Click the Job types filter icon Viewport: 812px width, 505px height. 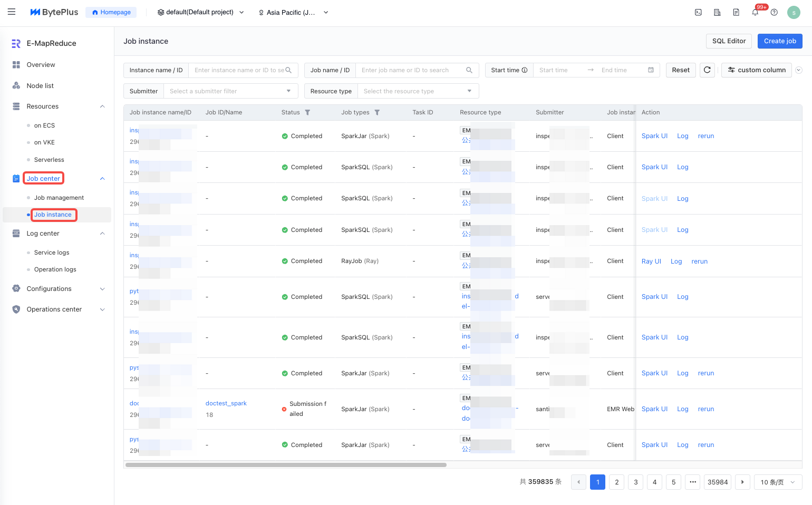377,112
